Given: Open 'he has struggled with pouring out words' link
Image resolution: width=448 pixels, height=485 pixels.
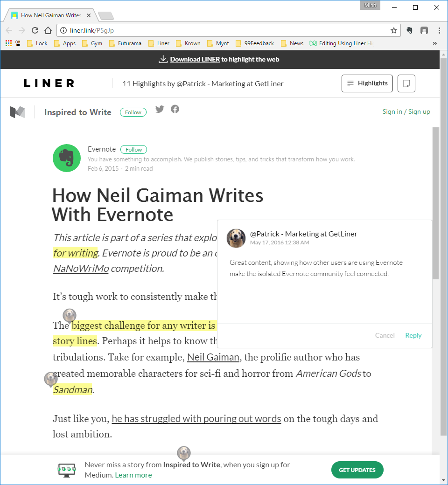Looking at the screenshot, I should (x=196, y=418).
